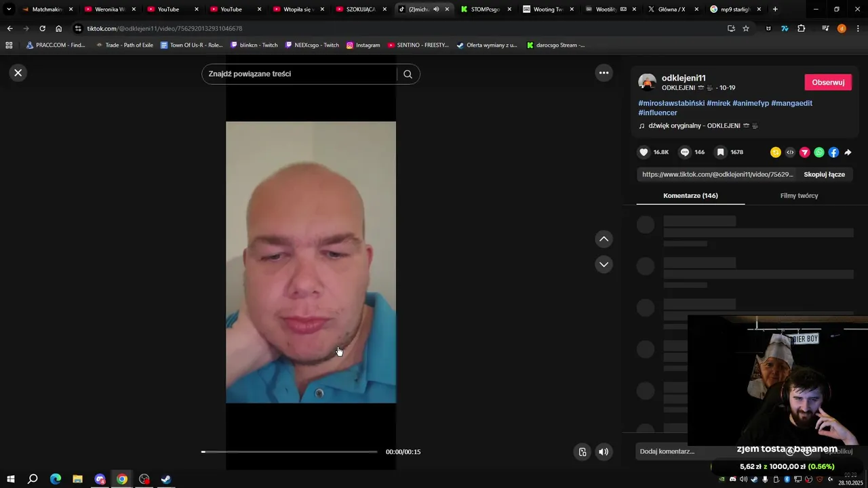Click the video progress bar
Screen dimensions: 868x488
coord(290,451)
